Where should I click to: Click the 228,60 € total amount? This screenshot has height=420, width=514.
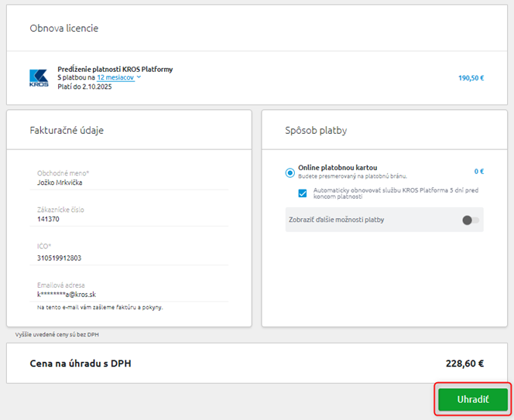click(x=459, y=363)
